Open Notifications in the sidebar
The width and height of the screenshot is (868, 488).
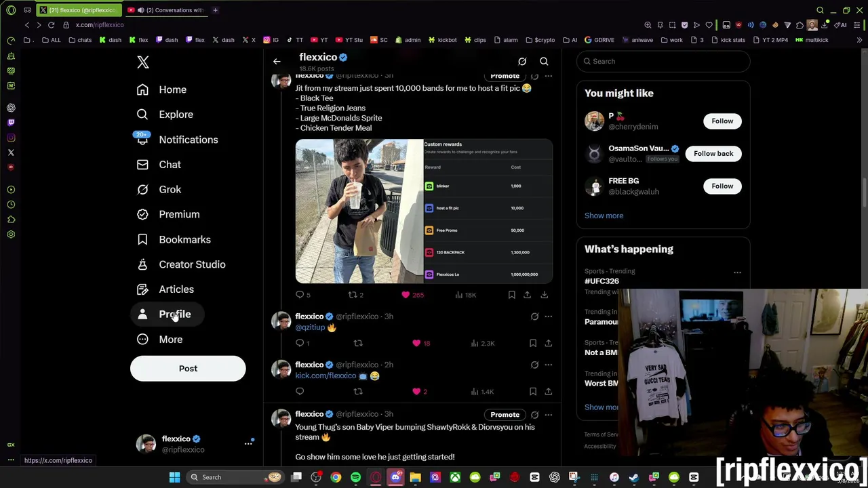tap(178, 140)
